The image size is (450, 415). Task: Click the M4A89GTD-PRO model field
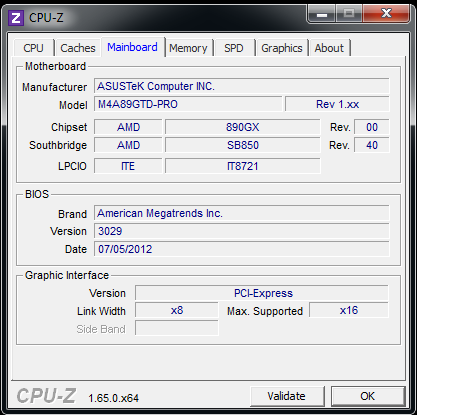pos(188,104)
